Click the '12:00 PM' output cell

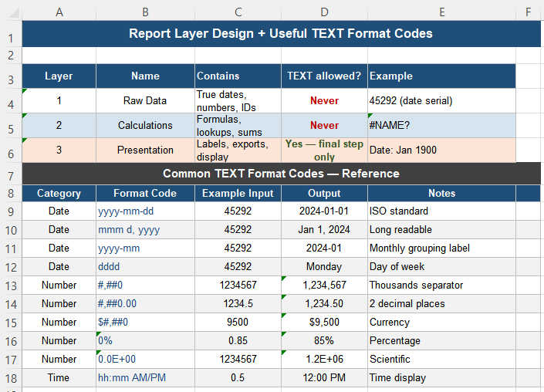point(324,378)
